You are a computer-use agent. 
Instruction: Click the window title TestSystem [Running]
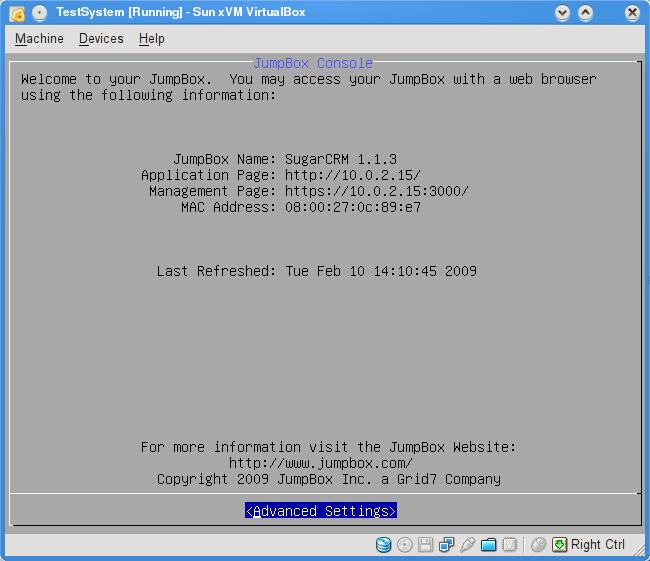tap(119, 12)
